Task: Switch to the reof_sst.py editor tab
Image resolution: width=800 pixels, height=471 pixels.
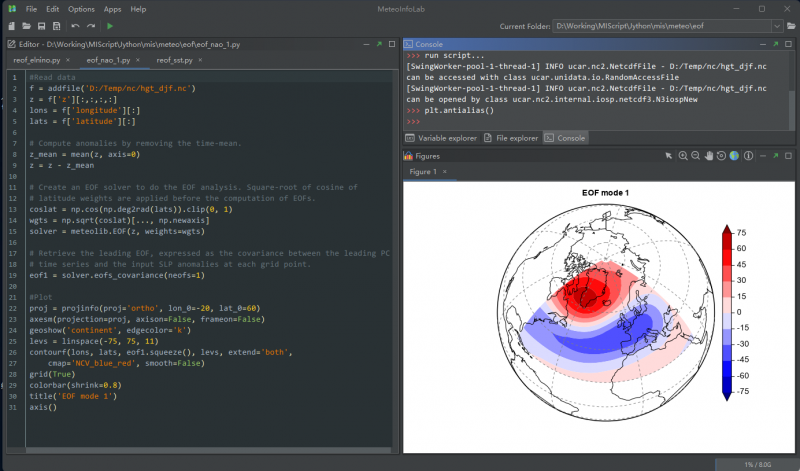Action: pos(176,60)
